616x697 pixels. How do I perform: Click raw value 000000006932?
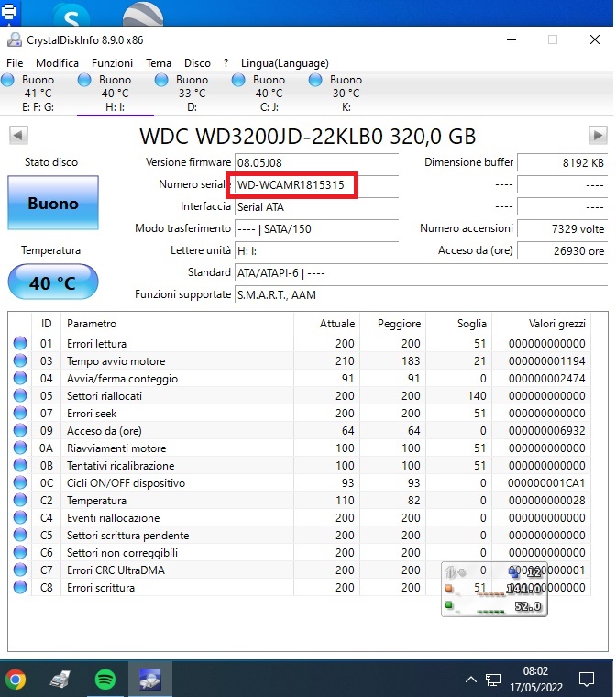click(546, 431)
